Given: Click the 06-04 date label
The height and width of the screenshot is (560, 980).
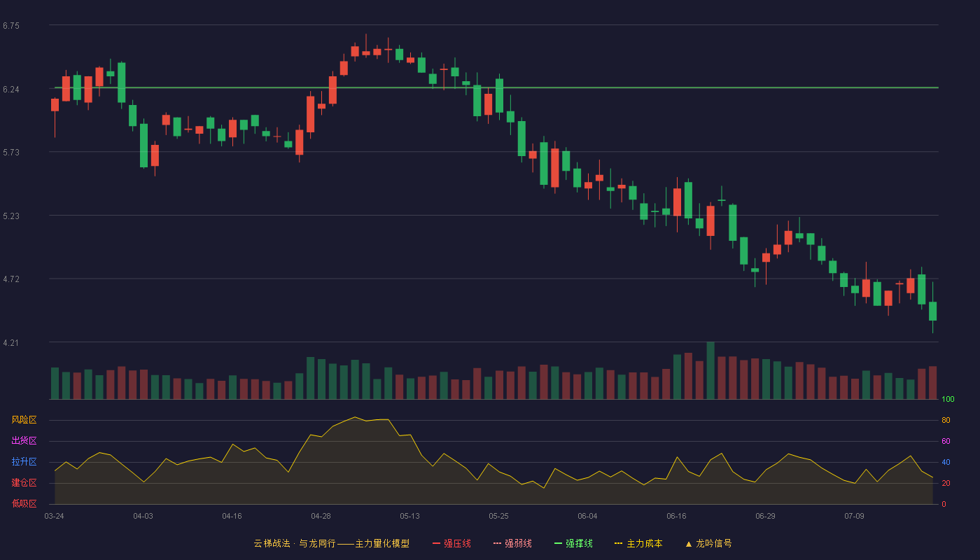Looking at the screenshot, I should pyautogui.click(x=587, y=516).
